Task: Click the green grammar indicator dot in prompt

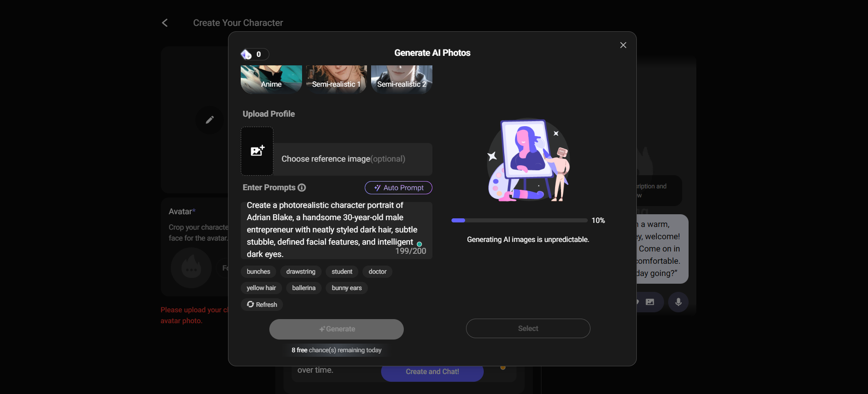Action: point(419,244)
